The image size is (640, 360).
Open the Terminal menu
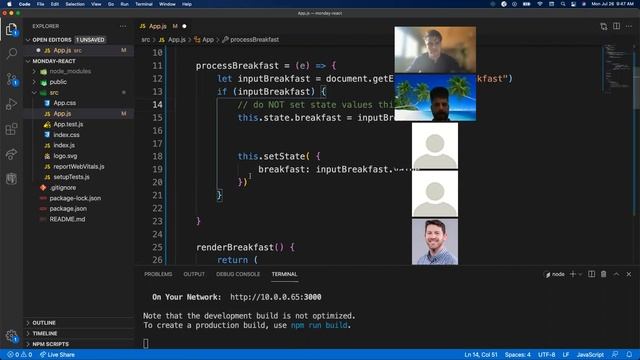144,4
